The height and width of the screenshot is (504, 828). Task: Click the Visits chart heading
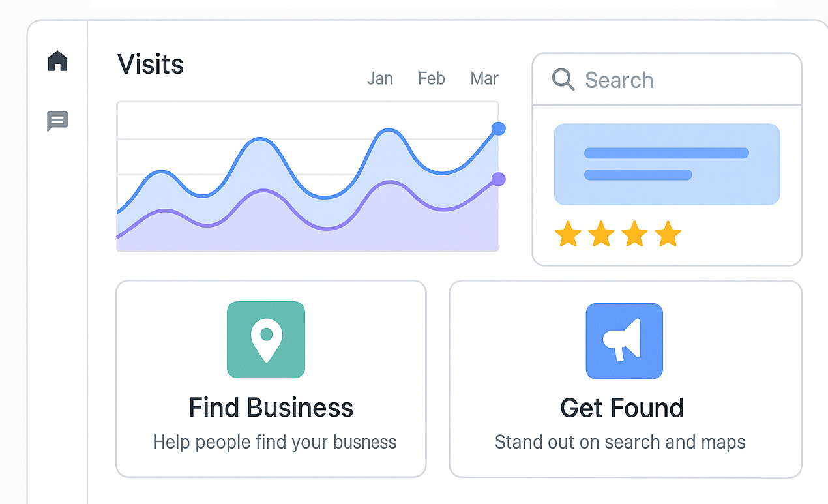point(151,65)
